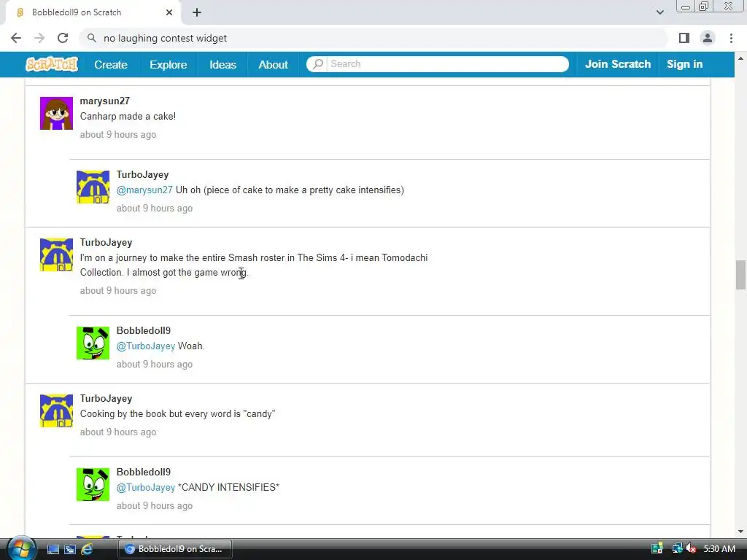Click the text "I'm on a journey to make"

click(x=132, y=257)
